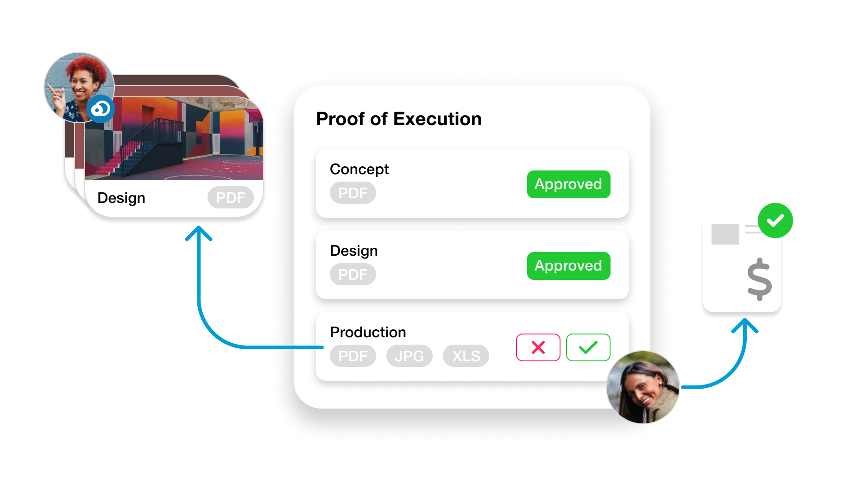
Task: Click the red-haired woman's profile avatar
Action: point(79,88)
